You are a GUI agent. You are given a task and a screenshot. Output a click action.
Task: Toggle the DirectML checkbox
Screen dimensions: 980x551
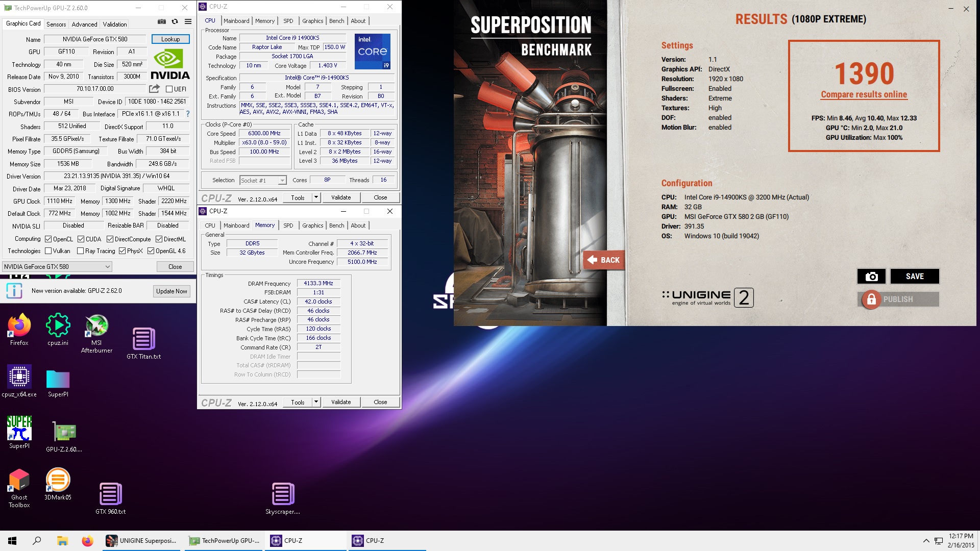[x=159, y=239]
